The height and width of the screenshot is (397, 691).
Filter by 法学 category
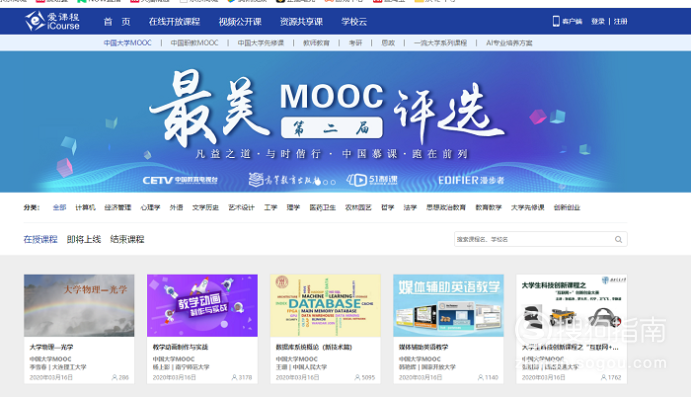(410, 208)
